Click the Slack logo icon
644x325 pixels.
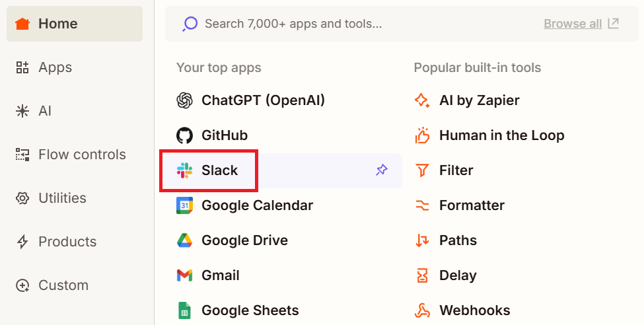click(184, 170)
